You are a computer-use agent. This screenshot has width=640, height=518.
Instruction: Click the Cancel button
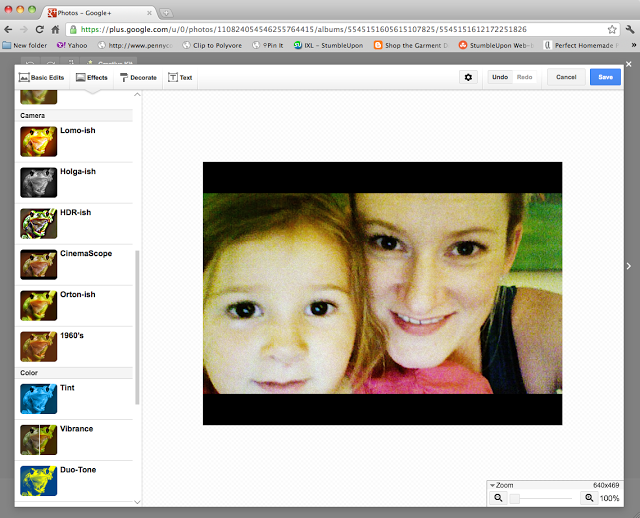[x=566, y=77]
